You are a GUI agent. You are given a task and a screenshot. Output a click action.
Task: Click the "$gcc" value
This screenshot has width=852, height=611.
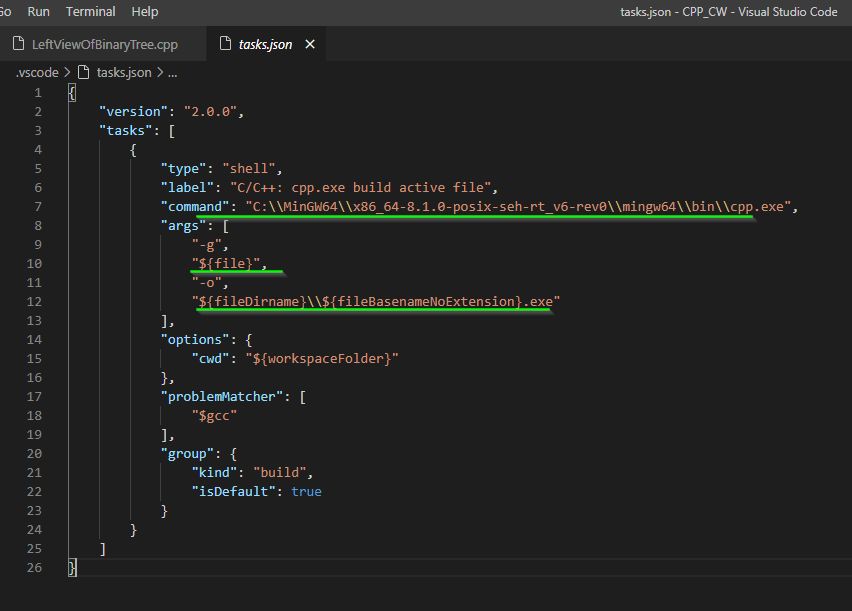click(214, 416)
